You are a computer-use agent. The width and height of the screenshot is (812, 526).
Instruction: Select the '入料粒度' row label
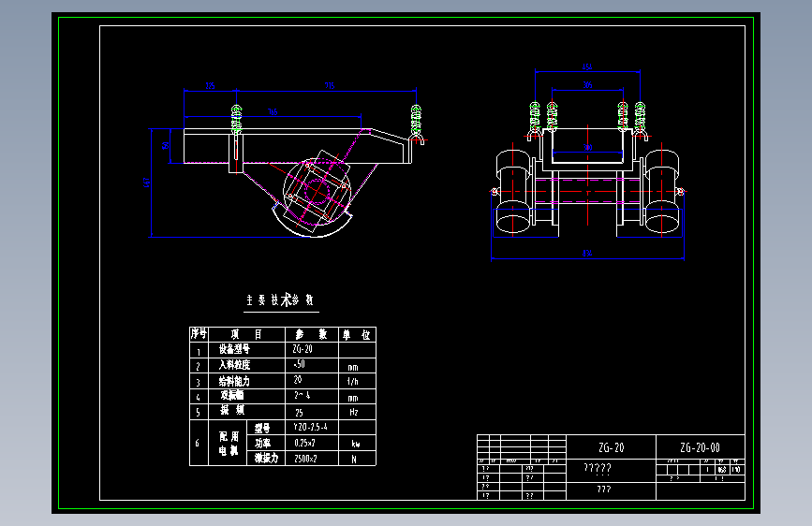coord(234,365)
